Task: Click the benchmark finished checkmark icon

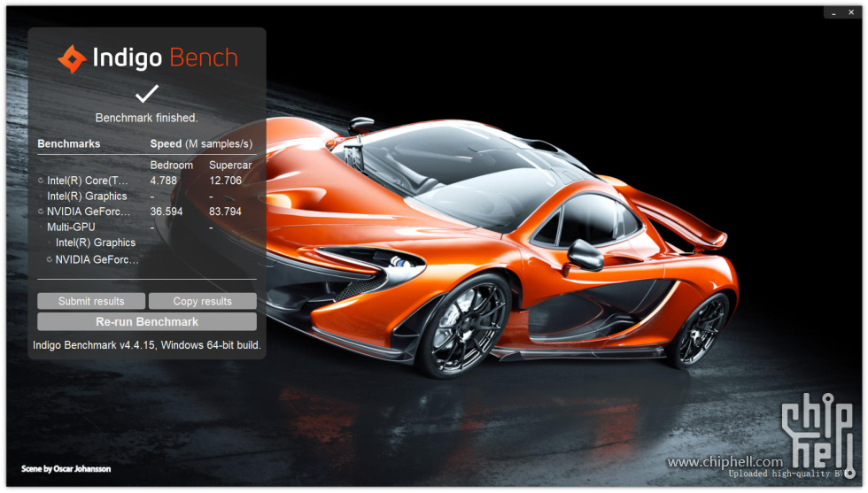Action: (x=147, y=94)
